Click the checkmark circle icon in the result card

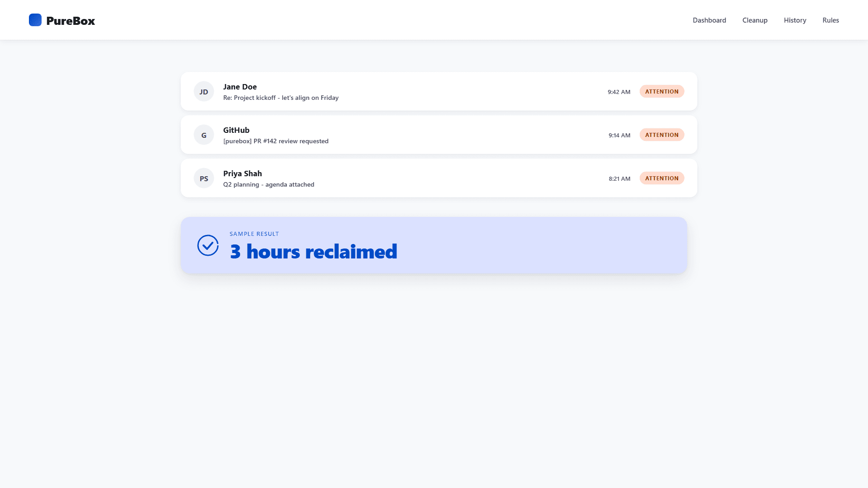(x=208, y=245)
